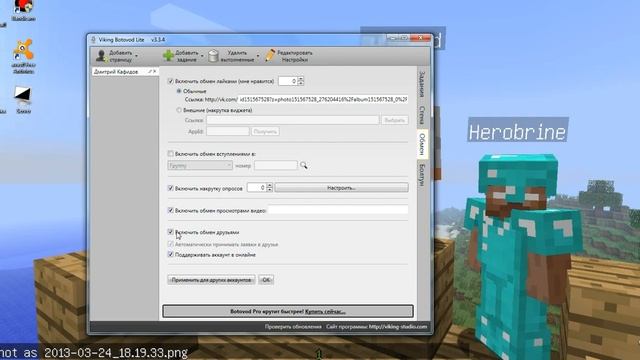Increase the polls boost counter
Screen dimensions: 640x360
pyautogui.click(x=269, y=185)
